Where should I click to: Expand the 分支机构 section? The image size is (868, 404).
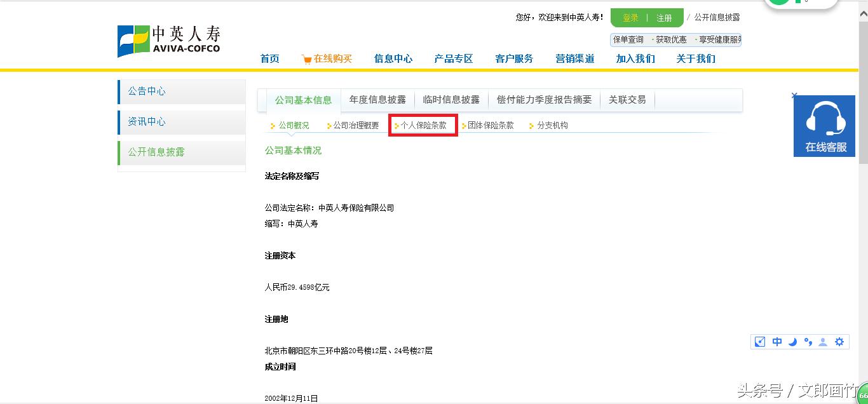click(553, 125)
